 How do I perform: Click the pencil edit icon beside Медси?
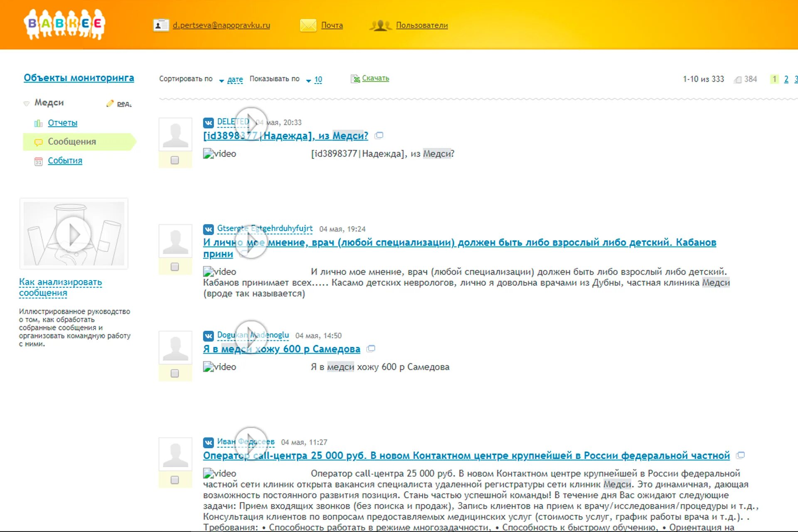(x=110, y=103)
